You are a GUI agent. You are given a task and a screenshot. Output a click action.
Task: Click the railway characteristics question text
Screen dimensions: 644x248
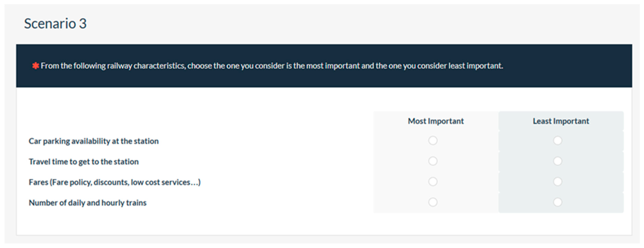click(271, 66)
